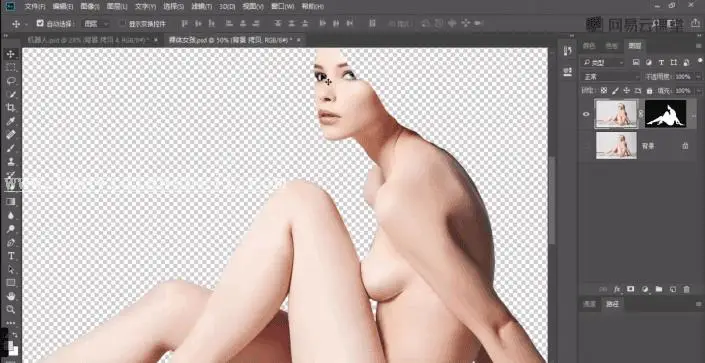Select the Clone Stamp tool
Screen dimensions: 705x363
point(11,161)
